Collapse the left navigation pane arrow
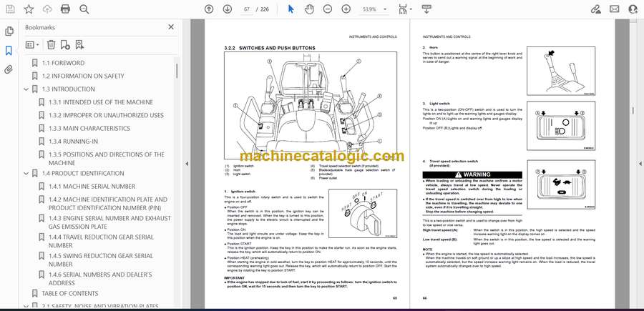This screenshot has width=644, height=311. (x=187, y=164)
